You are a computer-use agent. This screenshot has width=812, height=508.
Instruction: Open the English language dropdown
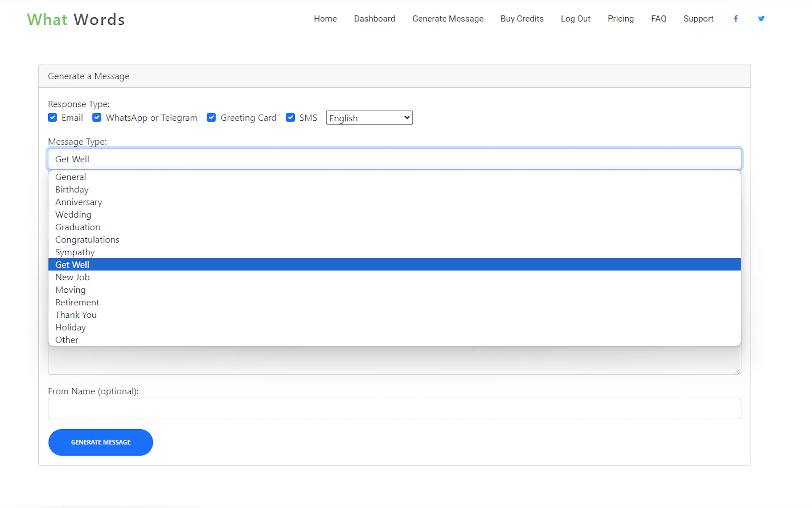pos(369,118)
